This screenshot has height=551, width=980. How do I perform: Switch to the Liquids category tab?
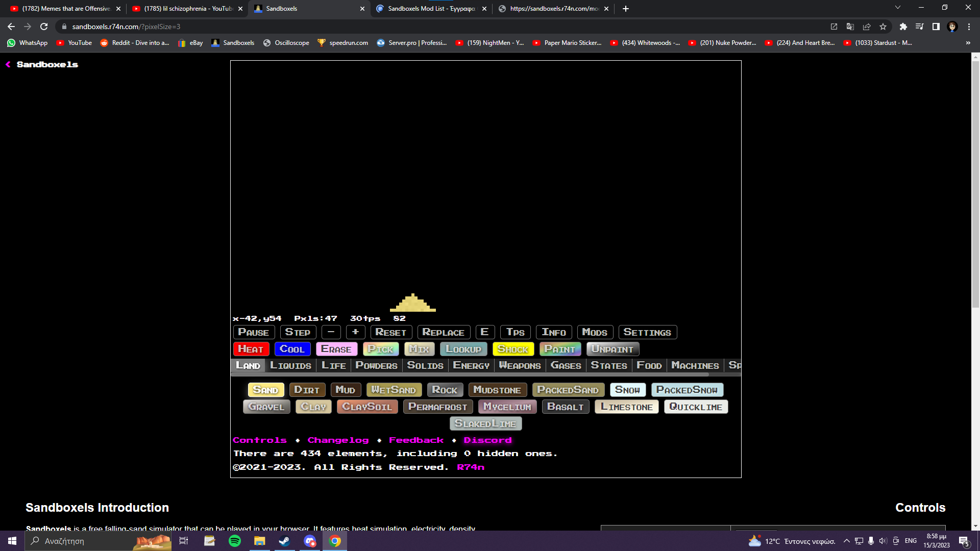pyautogui.click(x=290, y=365)
